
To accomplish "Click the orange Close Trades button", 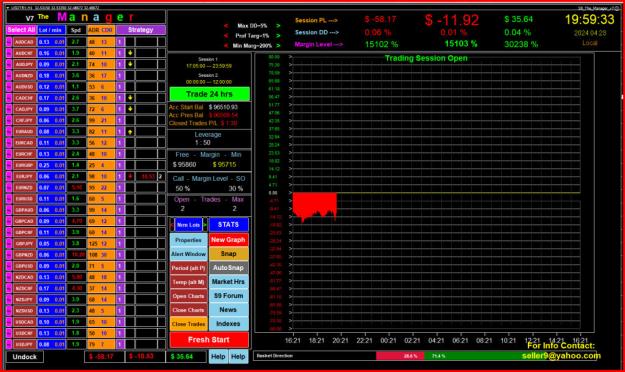I will 189,324.
